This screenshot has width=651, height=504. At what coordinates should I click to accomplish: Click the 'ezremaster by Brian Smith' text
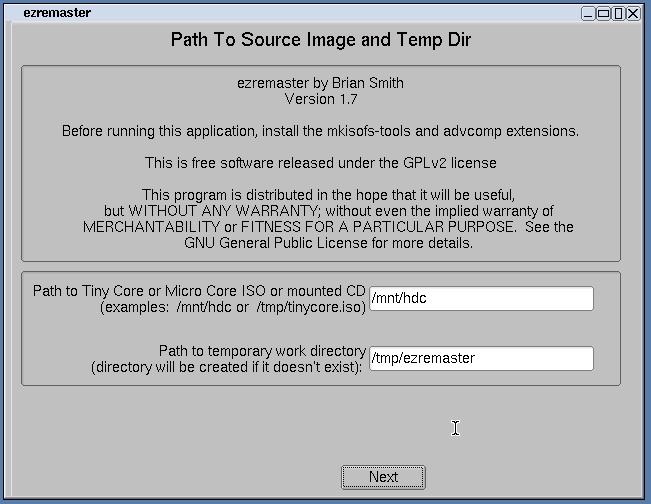pos(320,83)
